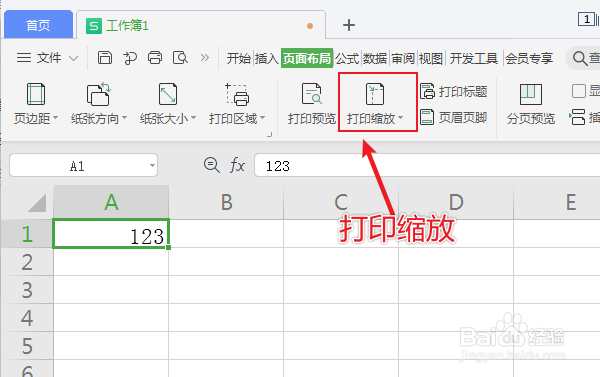Click the 打印预览 print preview icon
Image resolution: width=600 pixels, height=377 pixels.
pos(311,94)
